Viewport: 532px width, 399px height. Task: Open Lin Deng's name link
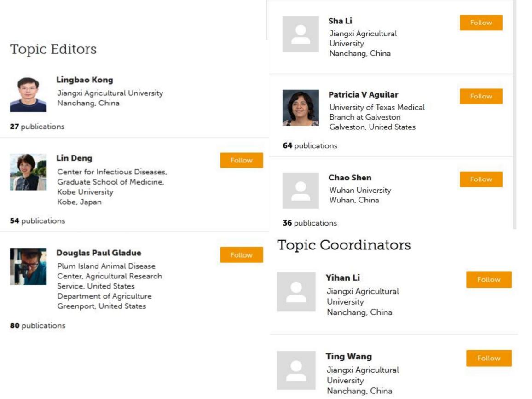coord(74,158)
